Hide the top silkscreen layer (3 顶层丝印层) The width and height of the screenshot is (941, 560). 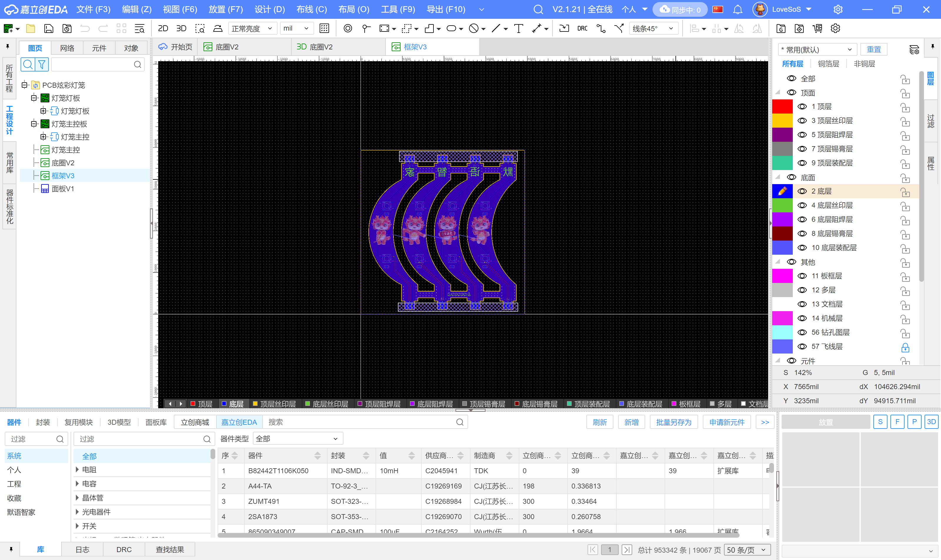[x=802, y=121]
